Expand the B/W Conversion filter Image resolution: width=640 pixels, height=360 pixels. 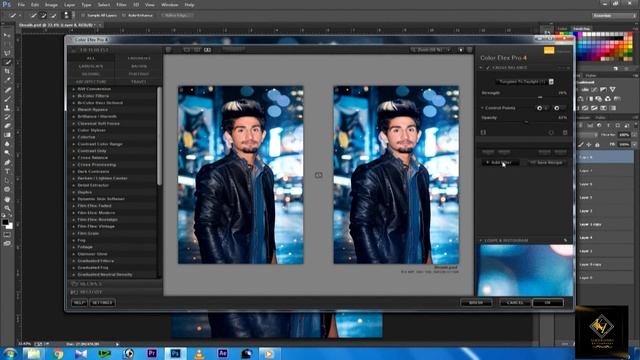click(73, 89)
